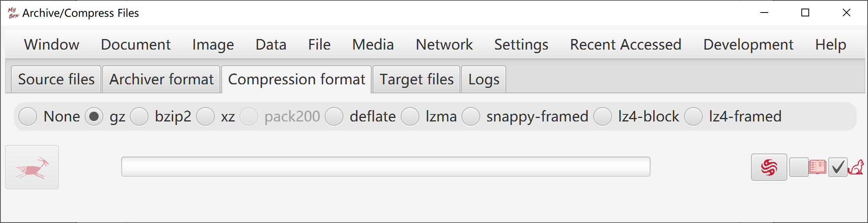
Task: Click the deer start button
Action: click(32, 167)
